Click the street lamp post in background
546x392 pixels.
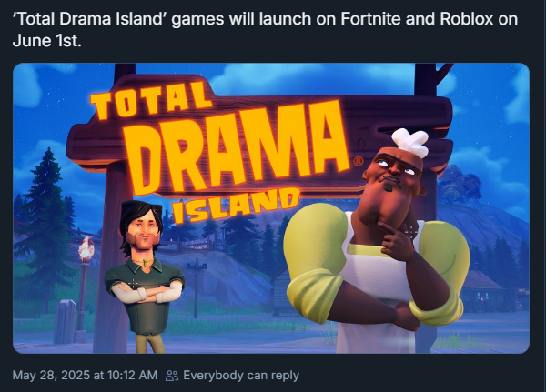[x=197, y=290]
